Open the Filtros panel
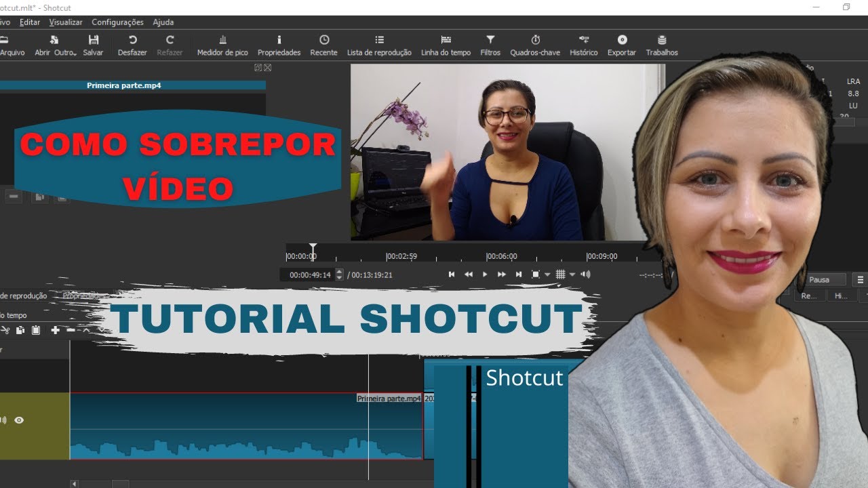The image size is (868, 488). click(x=490, y=45)
